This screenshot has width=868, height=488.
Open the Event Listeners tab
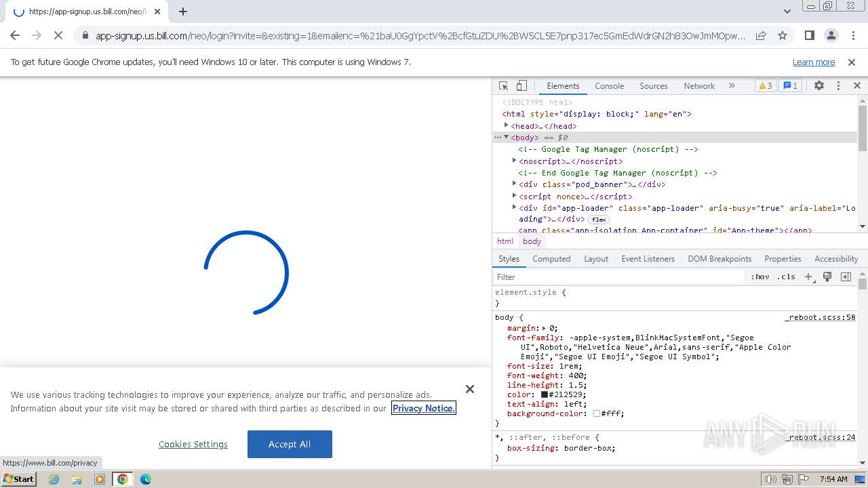coord(648,259)
